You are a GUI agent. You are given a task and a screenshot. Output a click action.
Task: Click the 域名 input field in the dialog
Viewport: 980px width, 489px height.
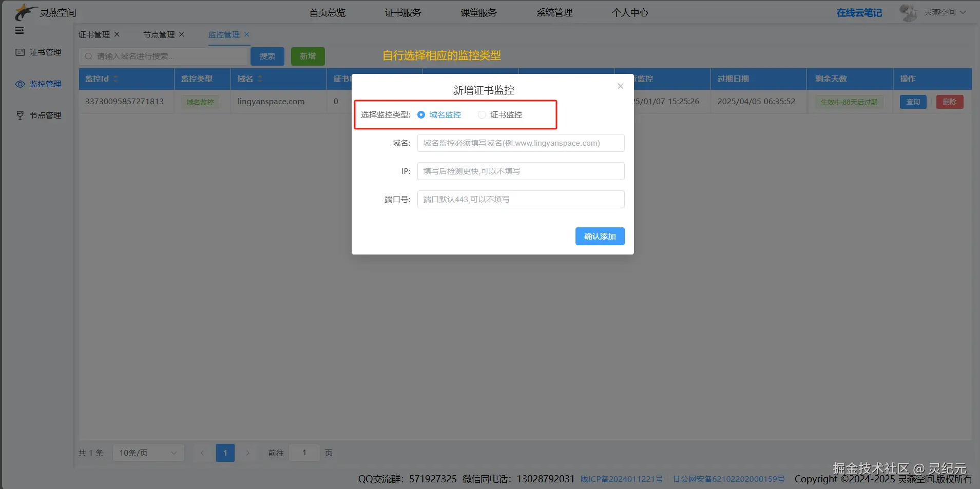coord(521,143)
